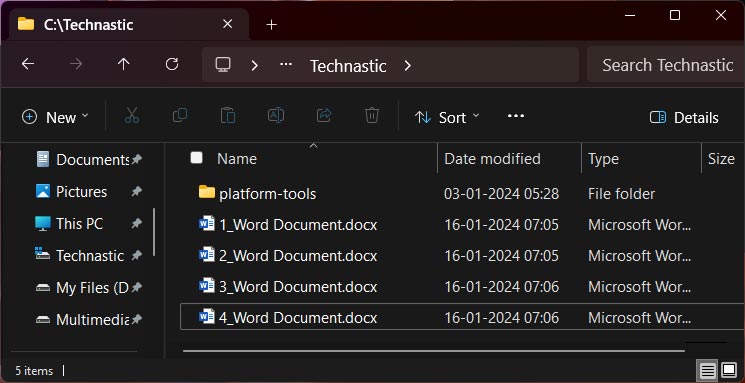Click the pin icon beside This PC
745x383 pixels.
(137, 223)
